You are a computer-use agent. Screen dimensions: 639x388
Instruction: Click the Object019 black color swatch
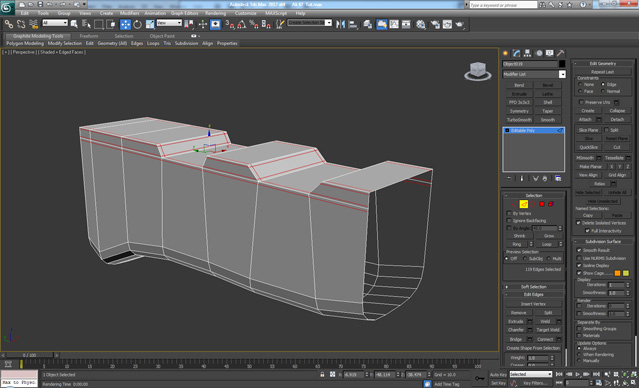click(562, 64)
